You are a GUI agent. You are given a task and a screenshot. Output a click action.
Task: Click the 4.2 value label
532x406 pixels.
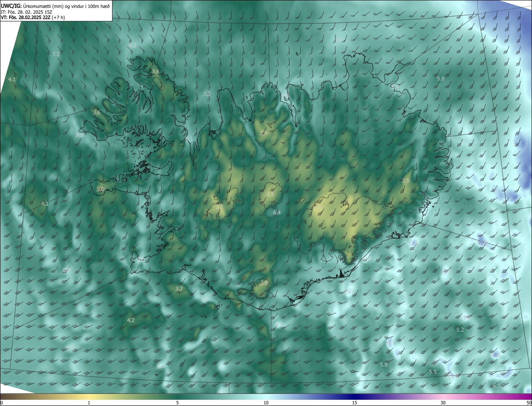tap(131, 320)
